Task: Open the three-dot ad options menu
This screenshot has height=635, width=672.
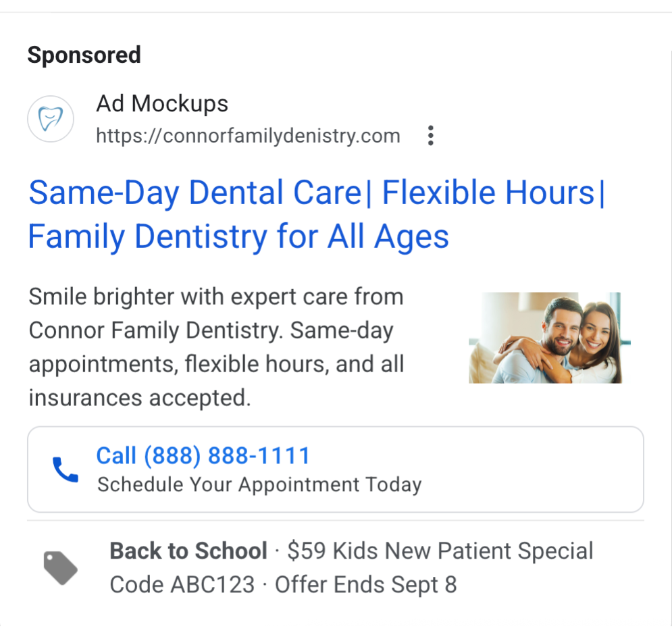Action: pyautogui.click(x=430, y=136)
